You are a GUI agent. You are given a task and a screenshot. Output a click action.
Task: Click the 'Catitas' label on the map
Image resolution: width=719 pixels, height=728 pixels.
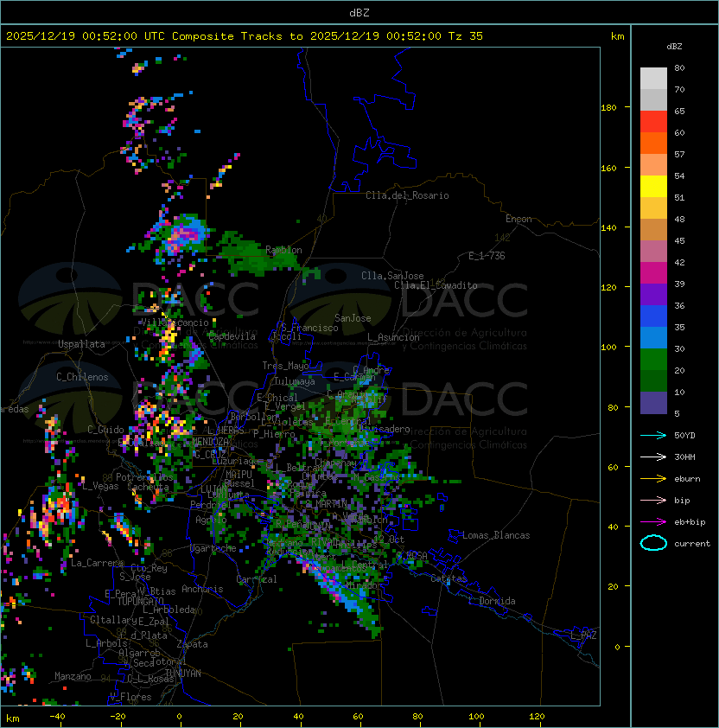tap(449, 579)
